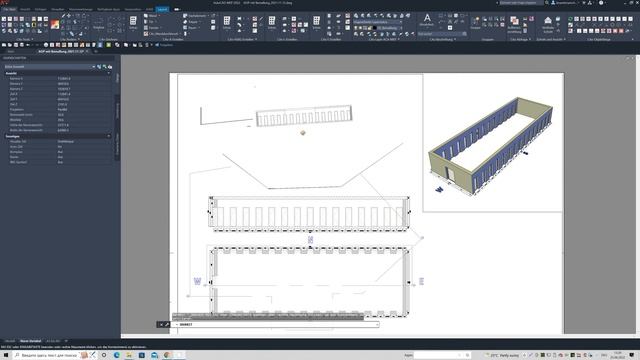640x360 pixels.
Task: Add new layout with plus button
Action: (66, 341)
